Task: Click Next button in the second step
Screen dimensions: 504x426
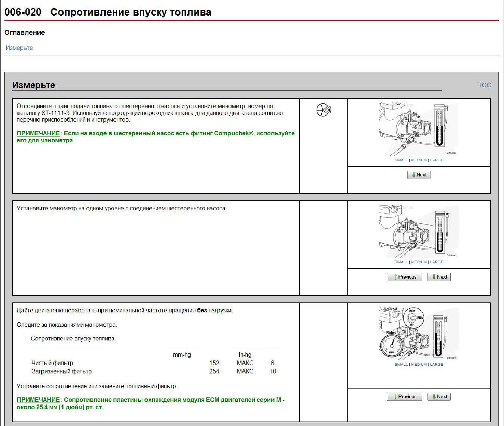Action: point(439,277)
